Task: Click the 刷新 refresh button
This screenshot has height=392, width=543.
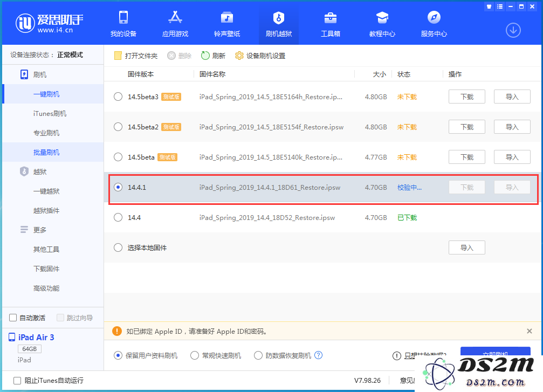Action: click(x=214, y=56)
